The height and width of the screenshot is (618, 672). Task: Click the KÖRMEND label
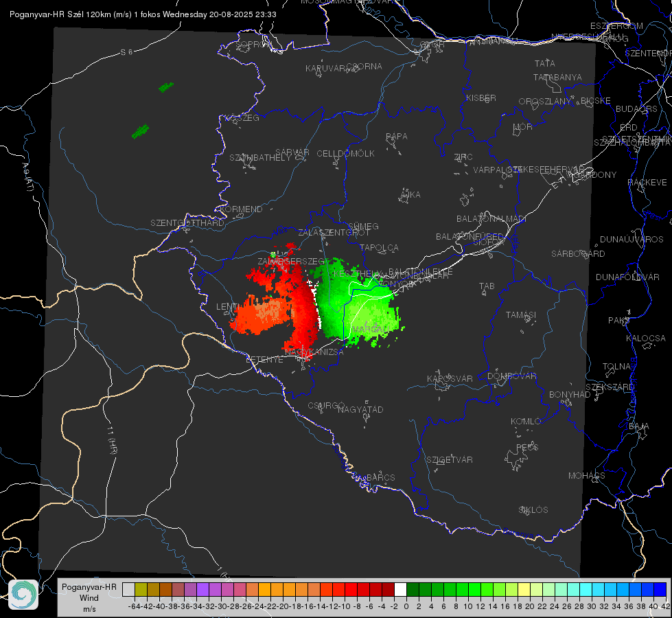pyautogui.click(x=242, y=209)
